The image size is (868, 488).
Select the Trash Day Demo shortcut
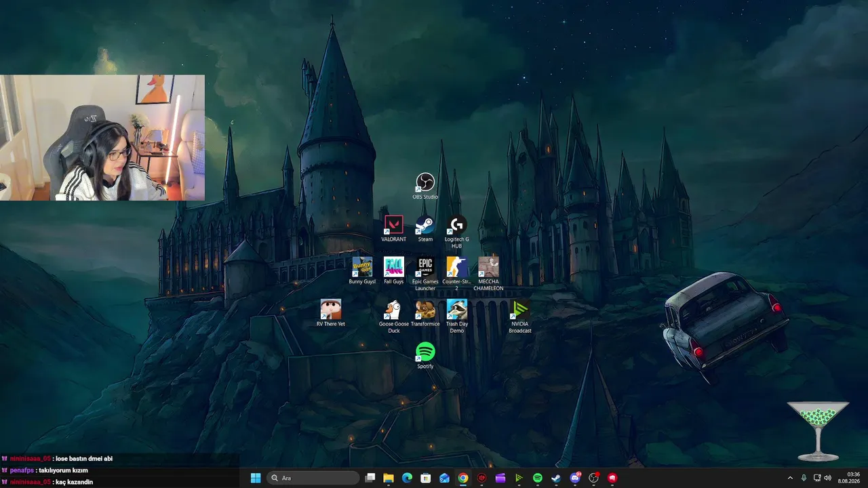point(456,317)
